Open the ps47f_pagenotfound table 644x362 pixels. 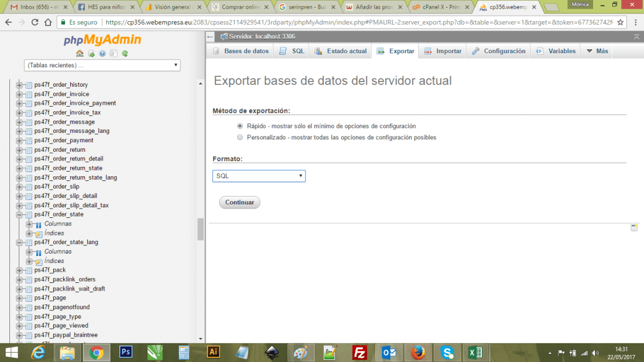pyautogui.click(x=62, y=308)
